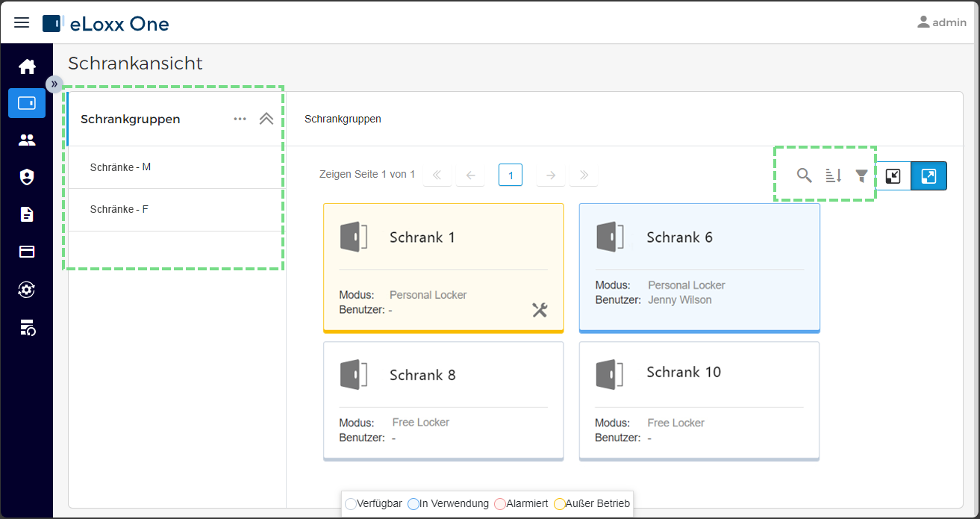
Task: Select page 1 in pagination
Action: coord(511,175)
